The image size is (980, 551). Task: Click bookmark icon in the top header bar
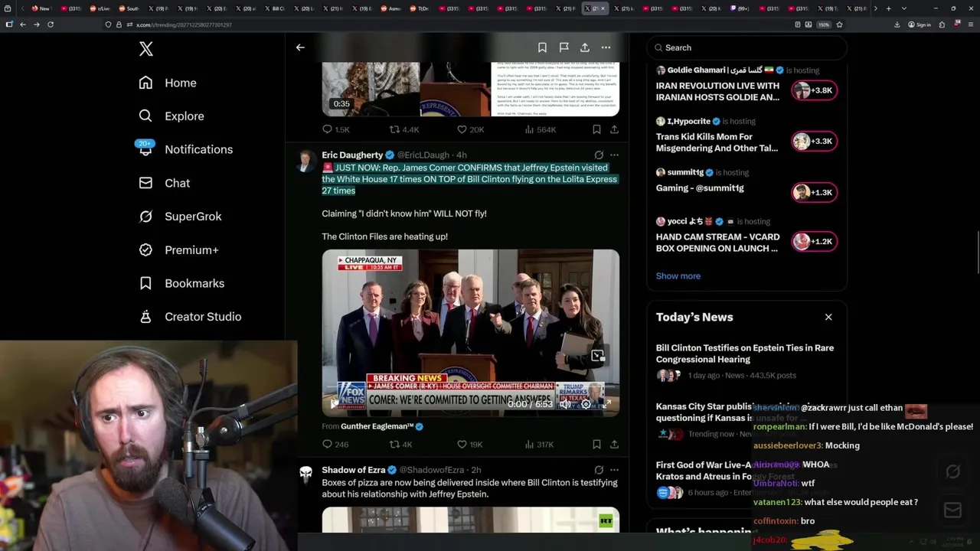542,47
